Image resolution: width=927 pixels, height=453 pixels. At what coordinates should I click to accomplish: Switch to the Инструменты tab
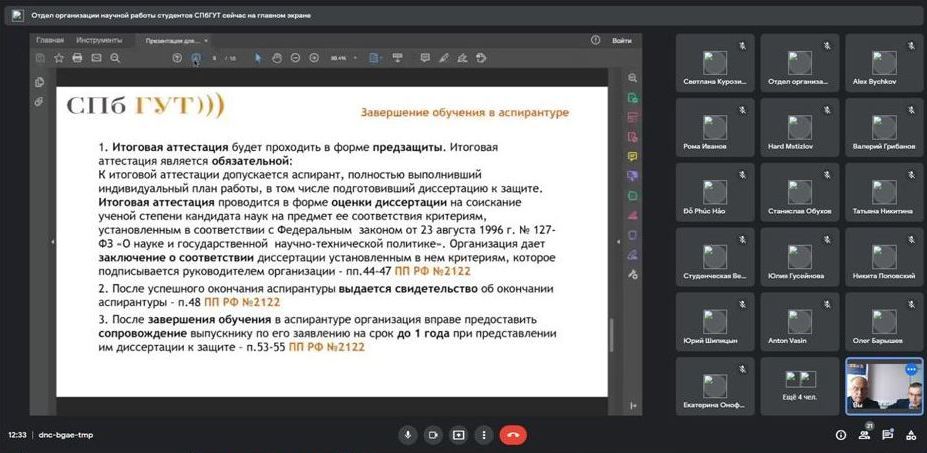[99, 40]
